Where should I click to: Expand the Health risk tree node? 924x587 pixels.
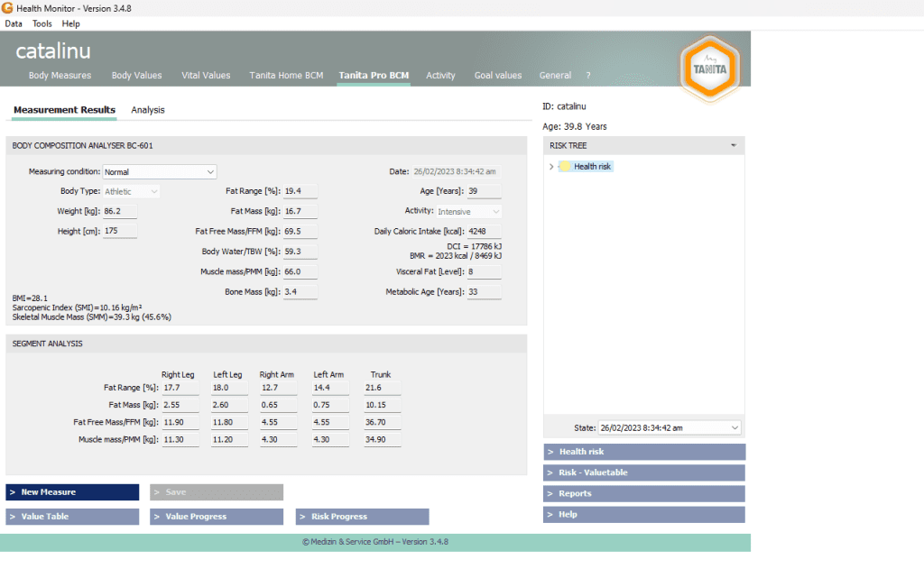551,167
